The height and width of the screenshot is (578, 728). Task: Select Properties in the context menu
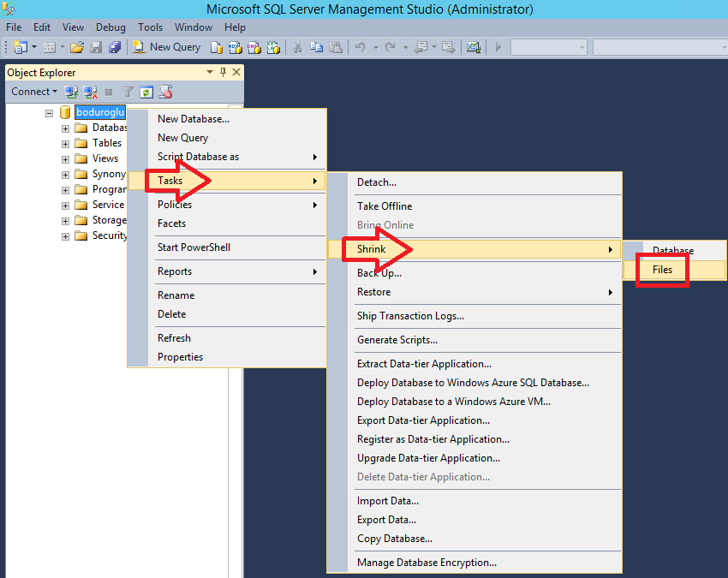(x=227, y=357)
